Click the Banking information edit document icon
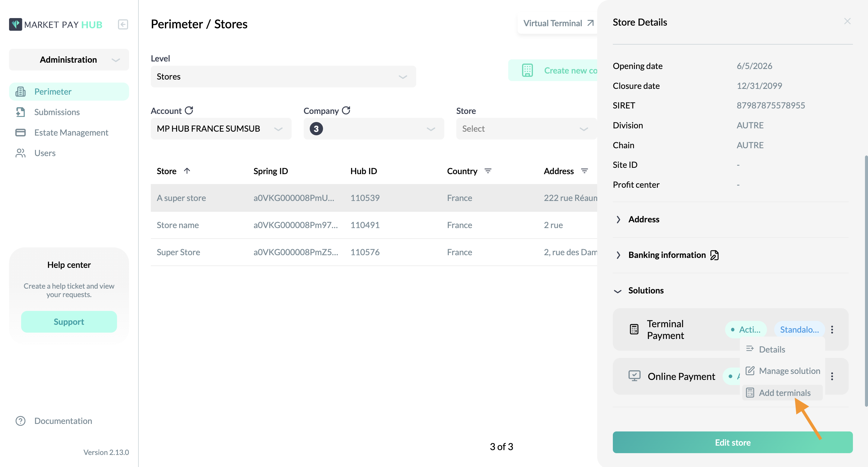868x467 pixels. 714,255
